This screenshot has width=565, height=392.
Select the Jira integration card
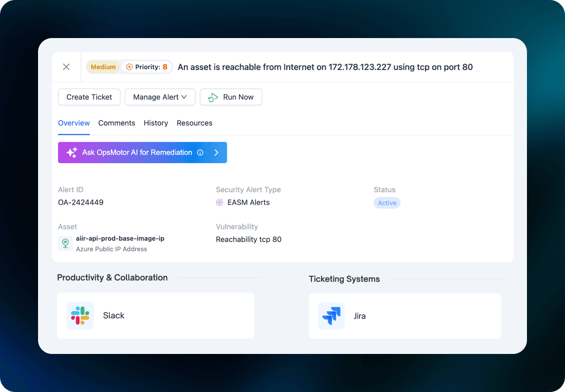point(405,316)
